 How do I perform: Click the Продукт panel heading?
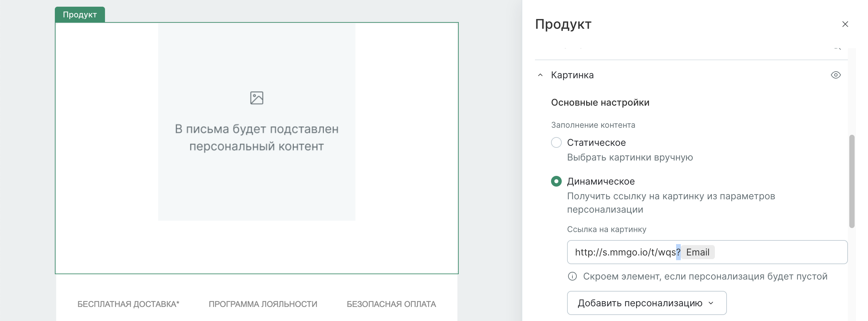[563, 24]
